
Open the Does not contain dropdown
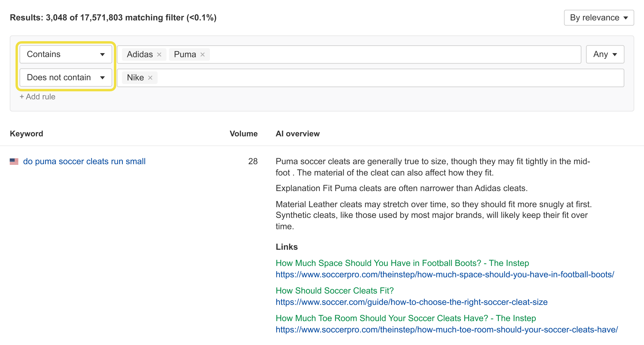point(66,78)
